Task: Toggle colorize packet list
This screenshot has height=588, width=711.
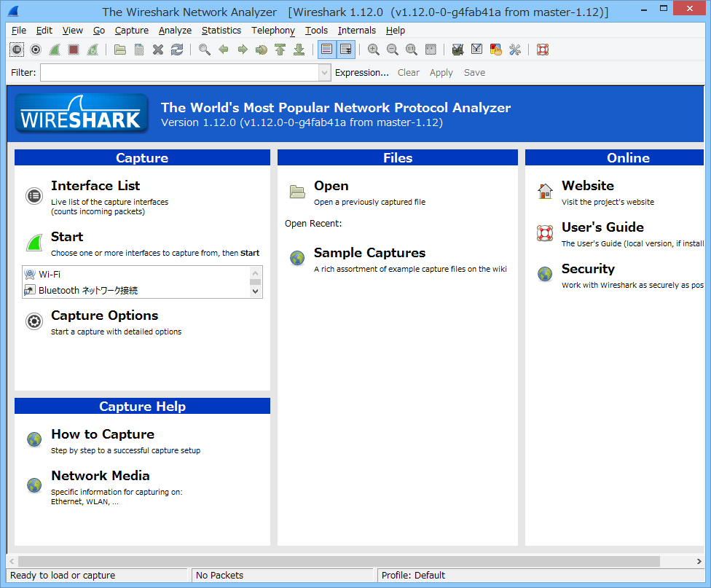Action: pyautogui.click(x=326, y=50)
